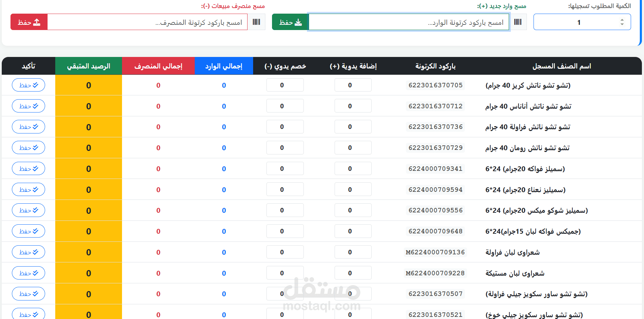The image size is (644, 319).
Task: Confirm حفظ for barcode 6223016370729 row
Action: (x=29, y=148)
